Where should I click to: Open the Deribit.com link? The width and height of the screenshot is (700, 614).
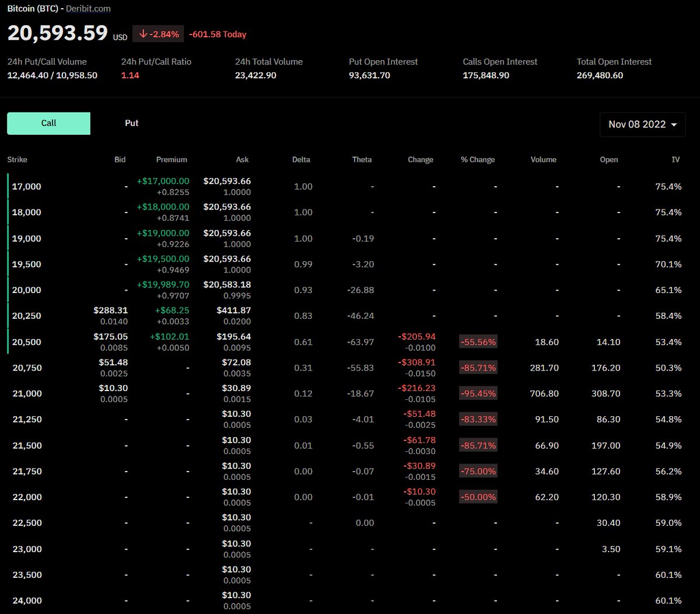click(x=87, y=8)
